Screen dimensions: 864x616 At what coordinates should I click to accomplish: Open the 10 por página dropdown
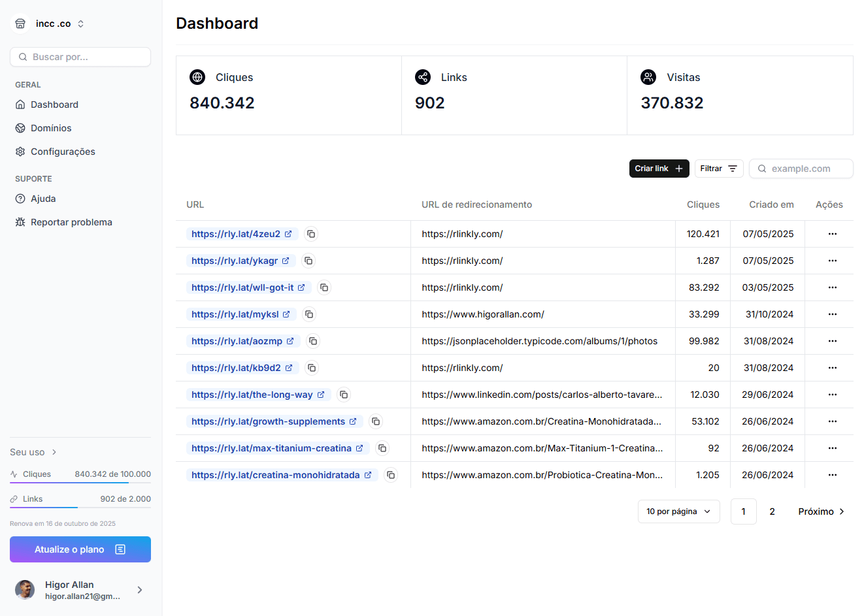(678, 511)
